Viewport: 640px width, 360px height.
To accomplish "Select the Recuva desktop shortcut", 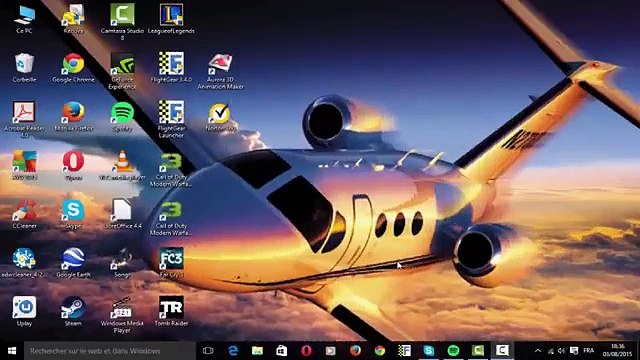I will tap(73, 19).
